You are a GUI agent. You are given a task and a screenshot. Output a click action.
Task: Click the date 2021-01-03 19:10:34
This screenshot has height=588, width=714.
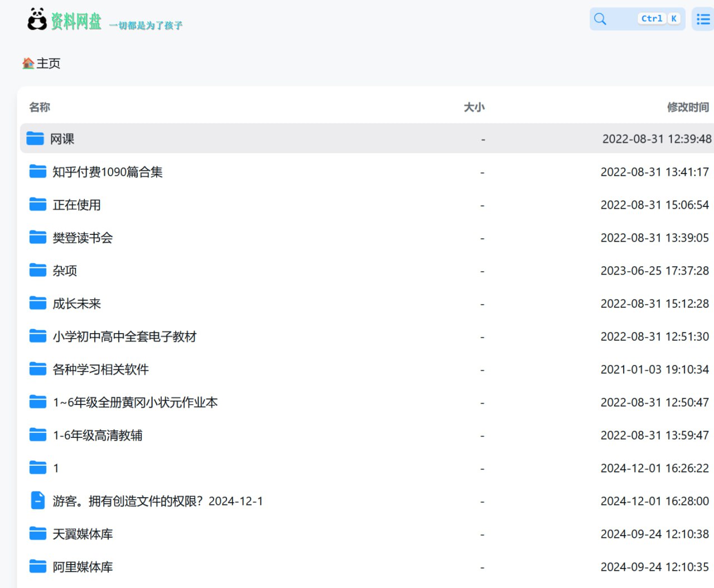[x=654, y=369]
